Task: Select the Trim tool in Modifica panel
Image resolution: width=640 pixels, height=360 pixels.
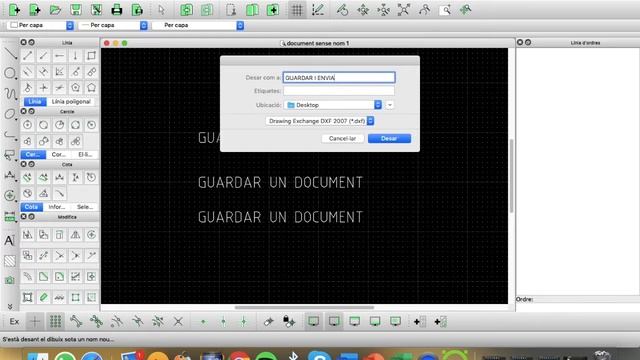Action: click(60, 256)
